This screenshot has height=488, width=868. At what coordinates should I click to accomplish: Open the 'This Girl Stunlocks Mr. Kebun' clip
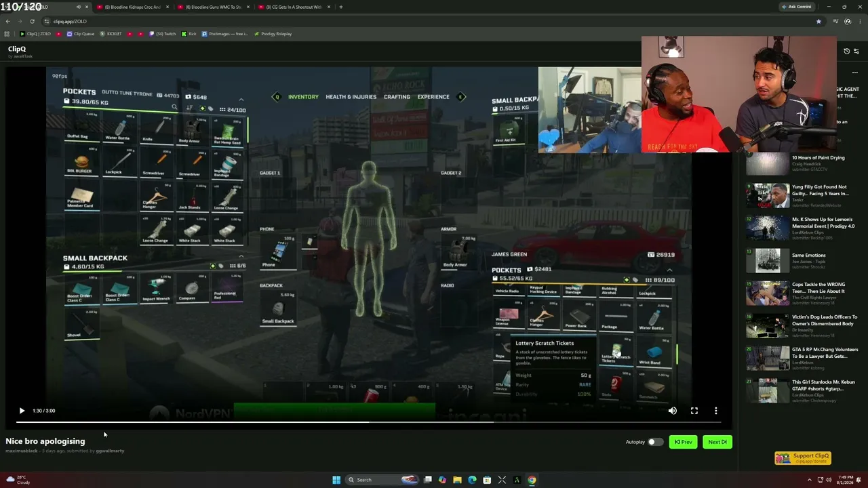tap(823, 386)
